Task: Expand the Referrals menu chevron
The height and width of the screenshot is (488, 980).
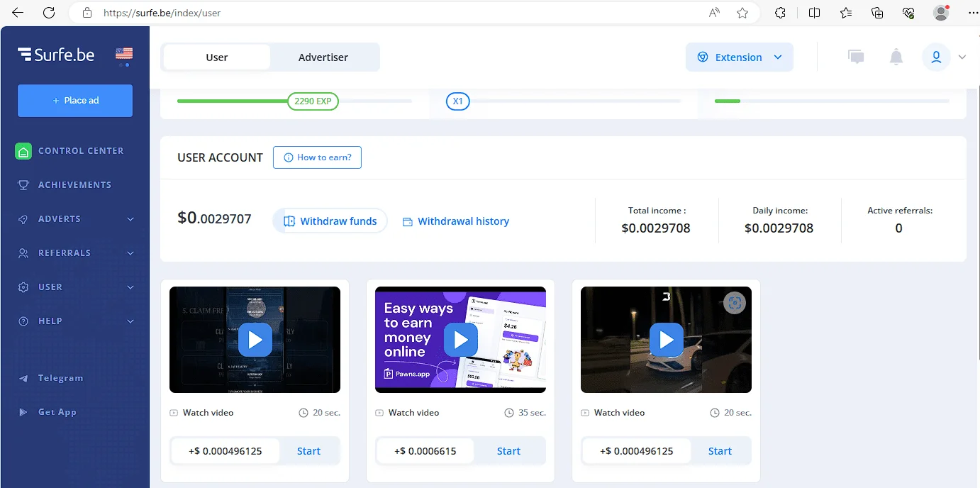Action: coord(130,253)
